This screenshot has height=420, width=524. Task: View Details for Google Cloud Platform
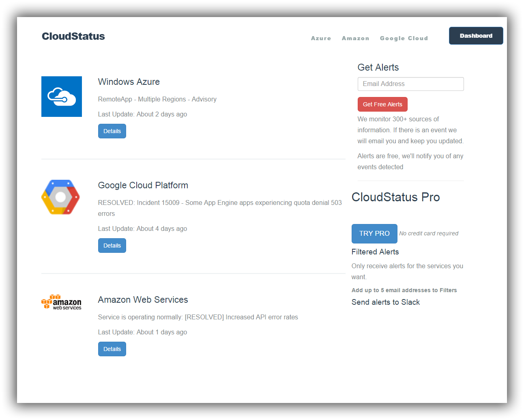tap(112, 246)
